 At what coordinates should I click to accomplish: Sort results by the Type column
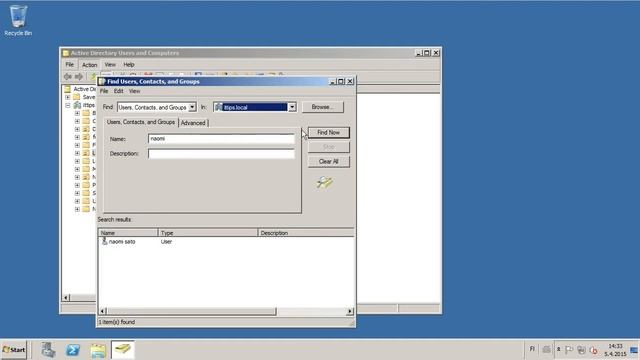coord(208,233)
